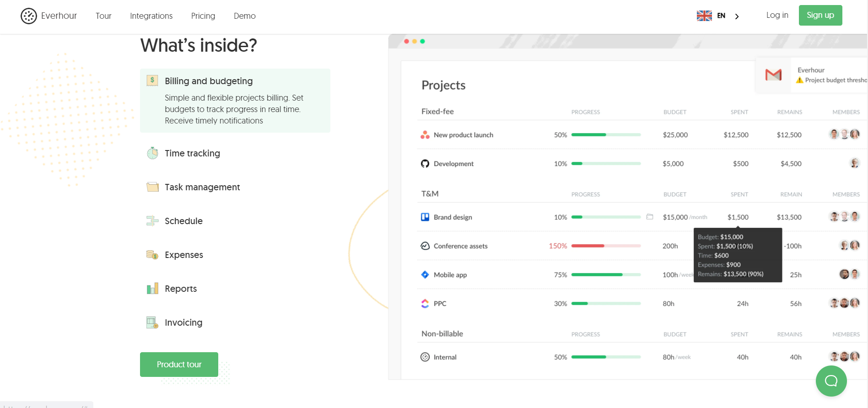868x408 pixels.
Task: Click the Reports bar chart icon
Action: [x=152, y=288]
